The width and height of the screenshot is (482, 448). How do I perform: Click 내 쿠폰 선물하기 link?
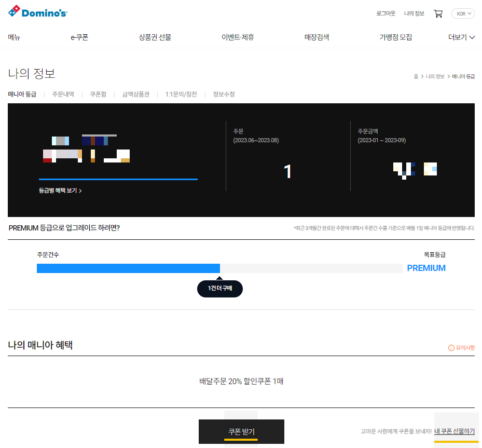pyautogui.click(x=455, y=431)
